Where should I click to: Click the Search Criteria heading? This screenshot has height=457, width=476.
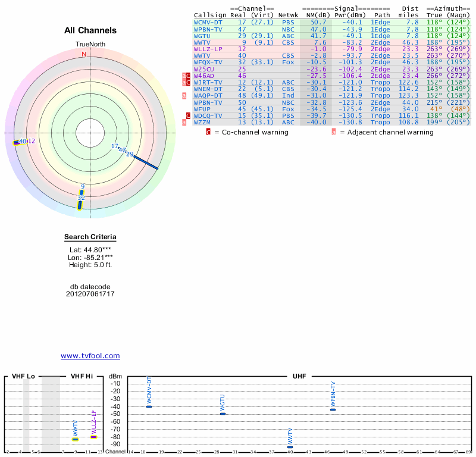pyautogui.click(x=90, y=237)
